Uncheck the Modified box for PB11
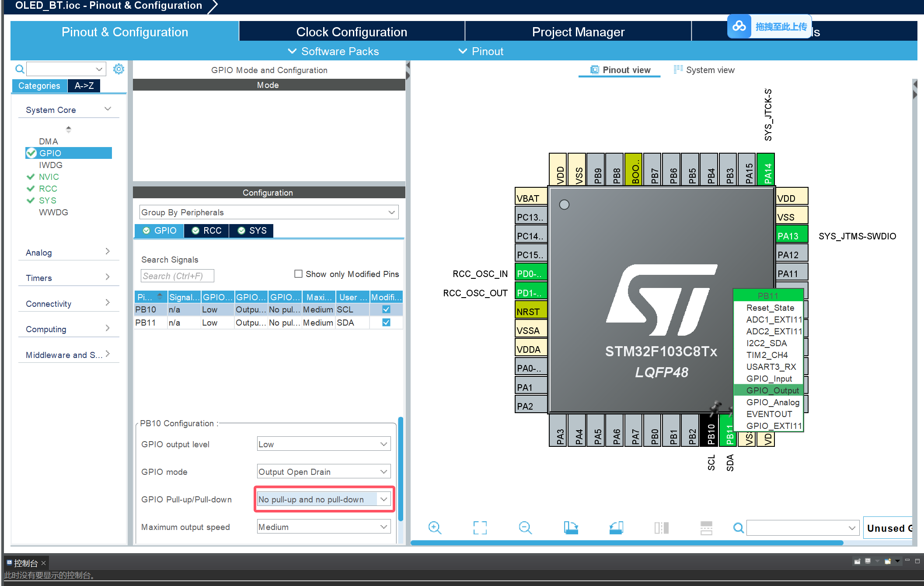 tap(386, 323)
